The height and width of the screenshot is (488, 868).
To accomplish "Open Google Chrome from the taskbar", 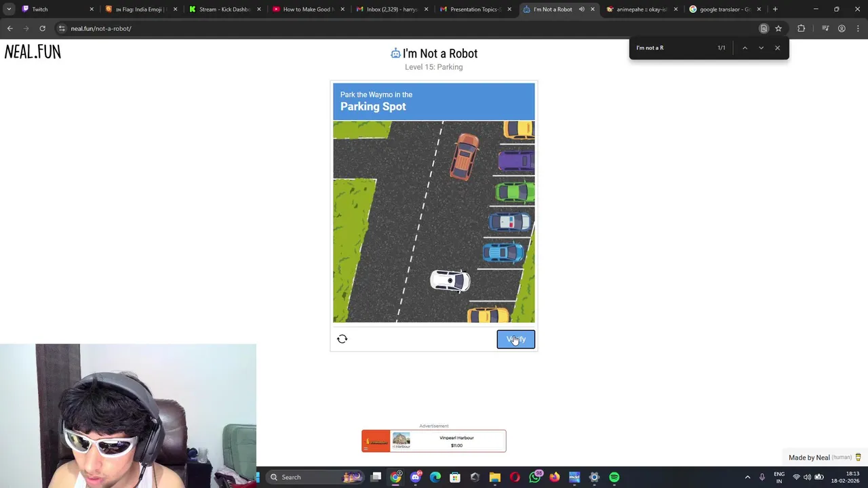I will 396,477.
